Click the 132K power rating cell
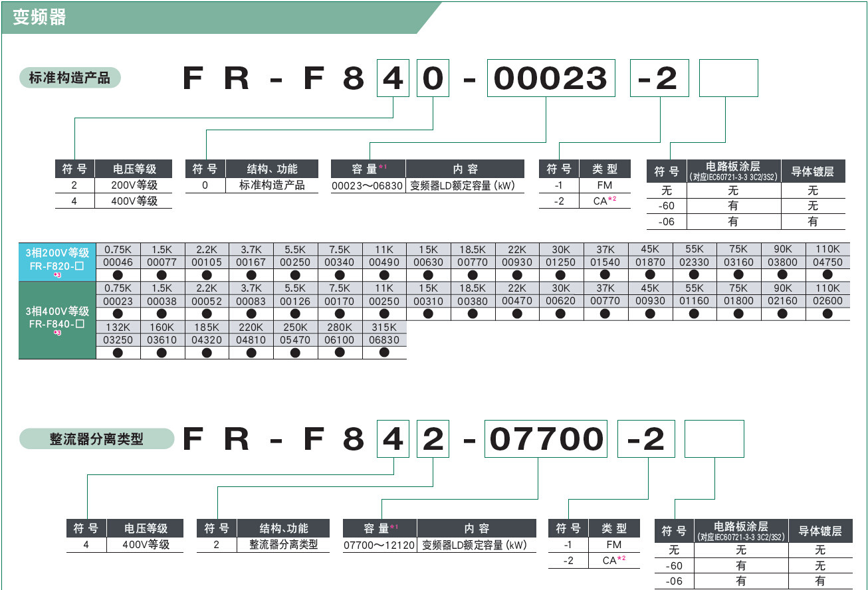 [x=118, y=327]
